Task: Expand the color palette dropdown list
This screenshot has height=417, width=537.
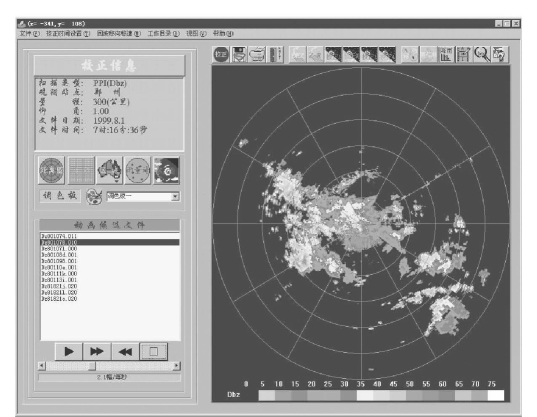Action: [x=175, y=197]
